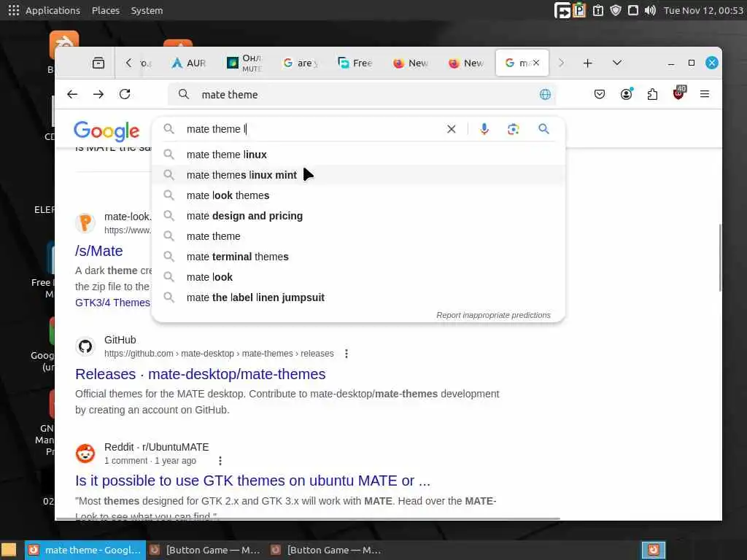Click the page vertical scrollbar
Image resolution: width=747 pixels, height=560 pixels.
pos(720,257)
